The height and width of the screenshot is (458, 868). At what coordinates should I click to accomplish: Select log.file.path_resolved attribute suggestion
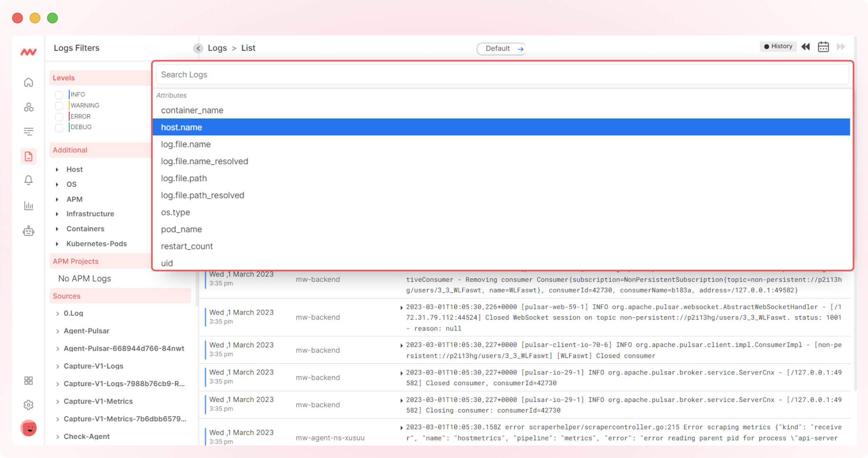501,195
